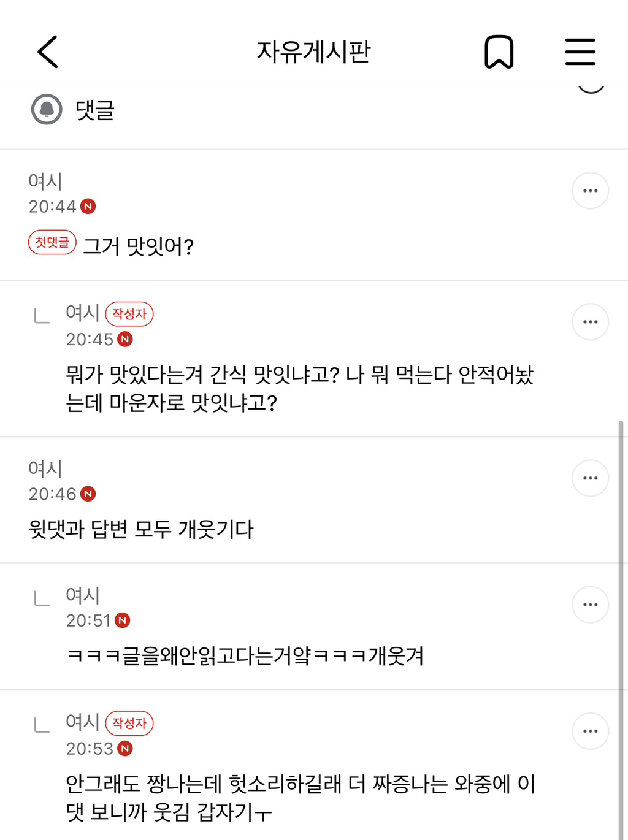
Task: Tap the 첫댓글 badge
Action: pyautogui.click(x=52, y=242)
